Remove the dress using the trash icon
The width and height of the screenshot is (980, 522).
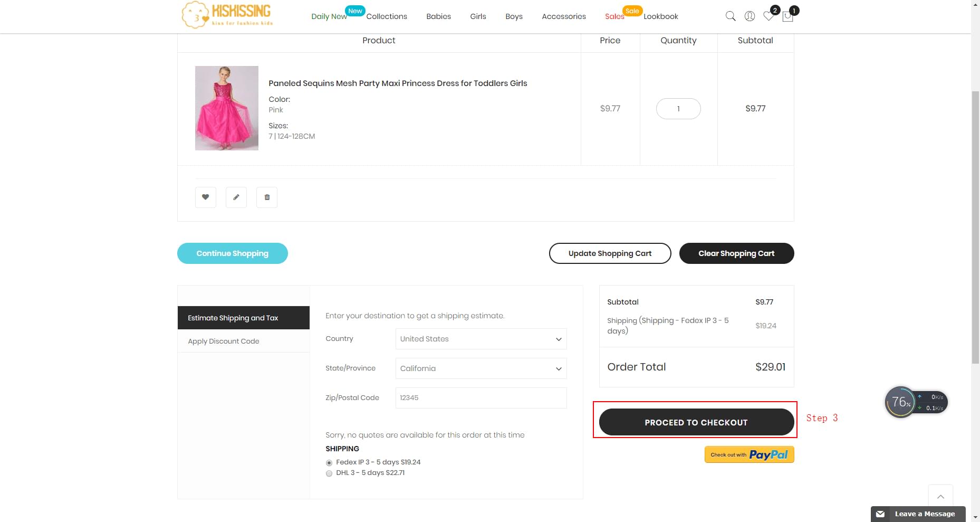266,197
